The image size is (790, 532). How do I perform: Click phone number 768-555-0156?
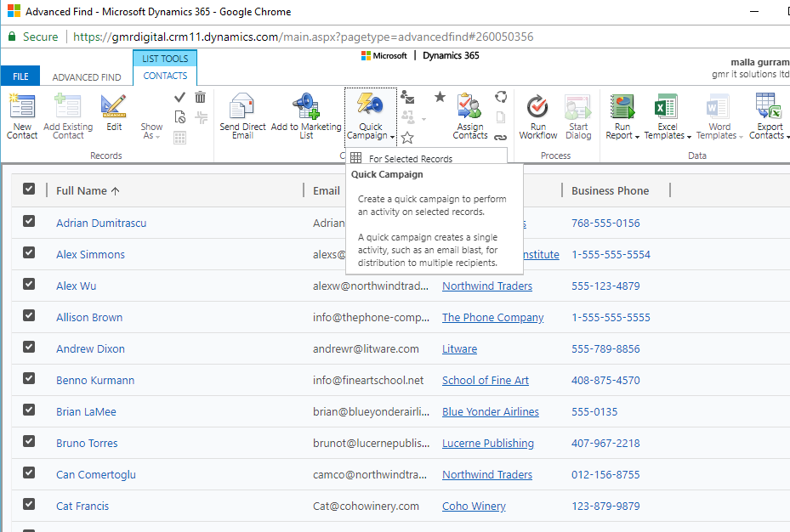(x=605, y=223)
